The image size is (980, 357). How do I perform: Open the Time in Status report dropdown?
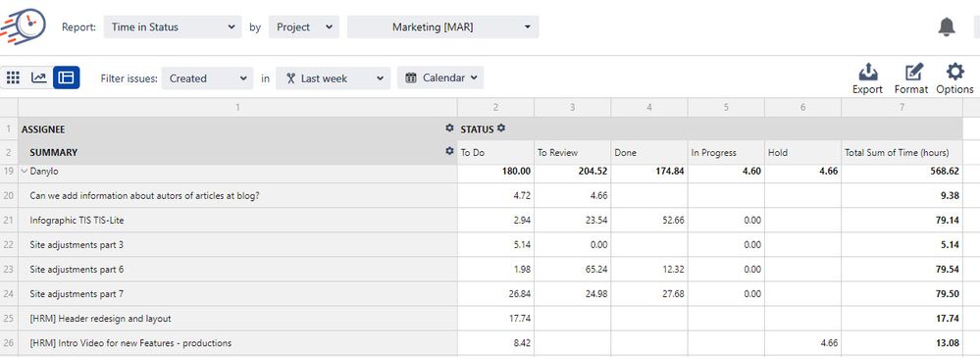(x=173, y=26)
